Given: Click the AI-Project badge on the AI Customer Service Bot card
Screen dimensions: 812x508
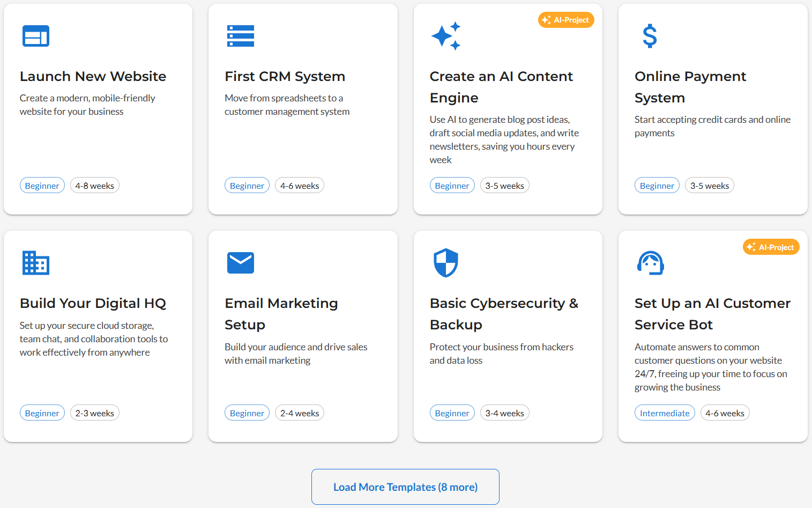Looking at the screenshot, I should (x=771, y=247).
